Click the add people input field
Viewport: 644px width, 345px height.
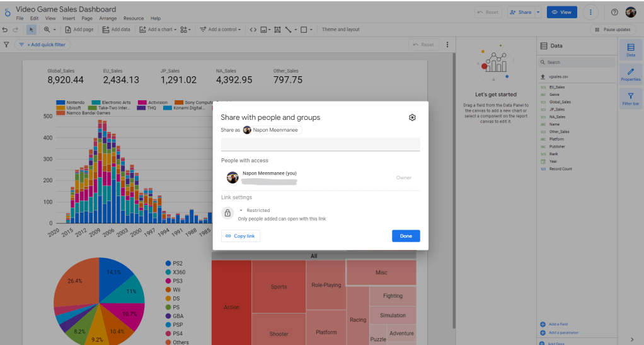[320, 144]
